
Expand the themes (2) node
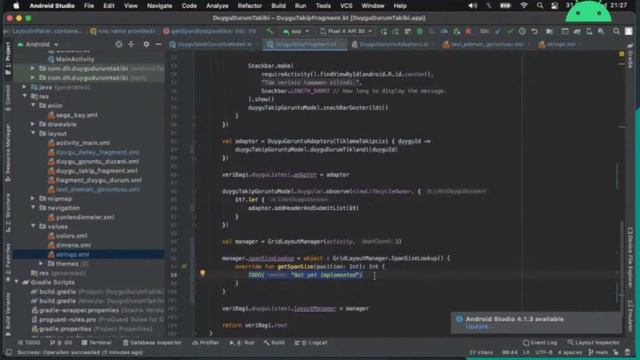pyautogui.click(x=41, y=263)
